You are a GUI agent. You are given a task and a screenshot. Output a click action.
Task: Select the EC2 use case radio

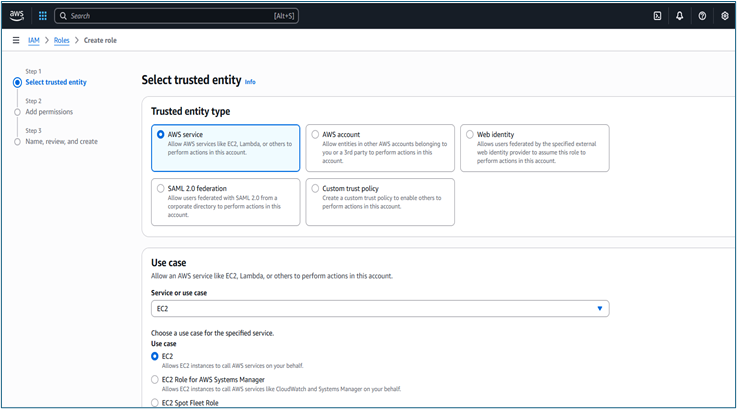tap(155, 356)
